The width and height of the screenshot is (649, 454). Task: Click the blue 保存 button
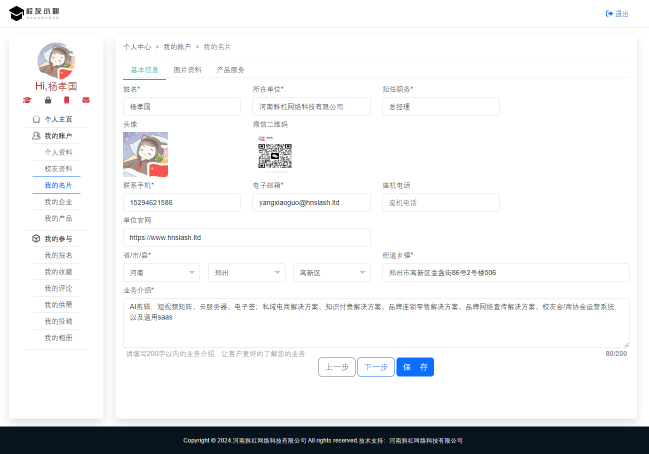coord(415,367)
